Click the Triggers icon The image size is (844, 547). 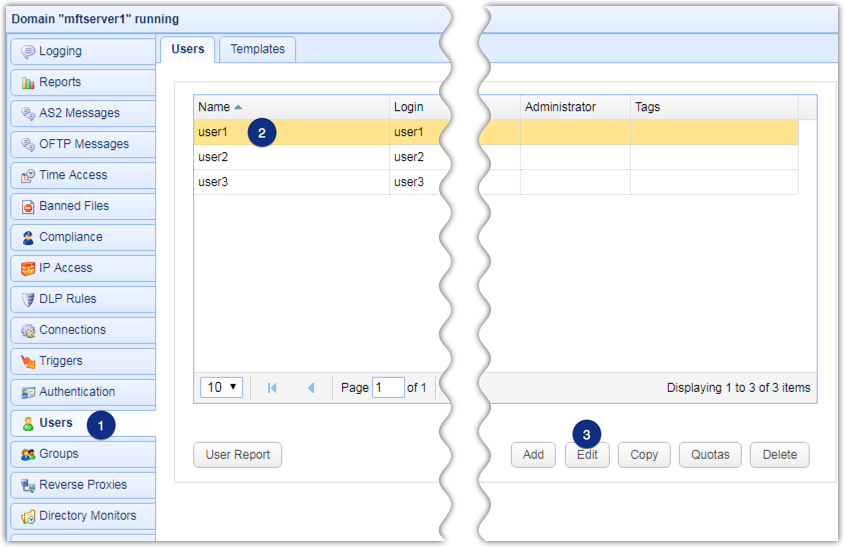pos(28,362)
